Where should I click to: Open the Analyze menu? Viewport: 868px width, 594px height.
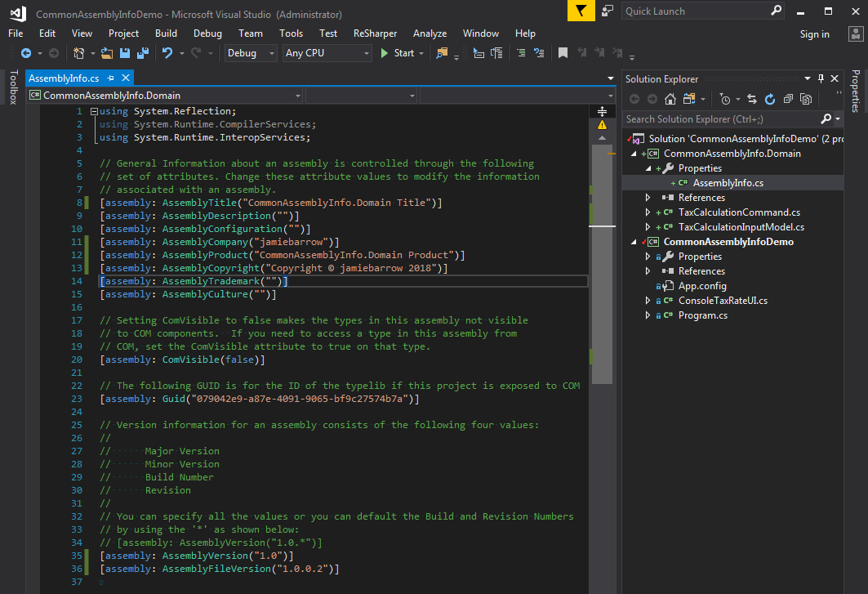pyautogui.click(x=430, y=33)
